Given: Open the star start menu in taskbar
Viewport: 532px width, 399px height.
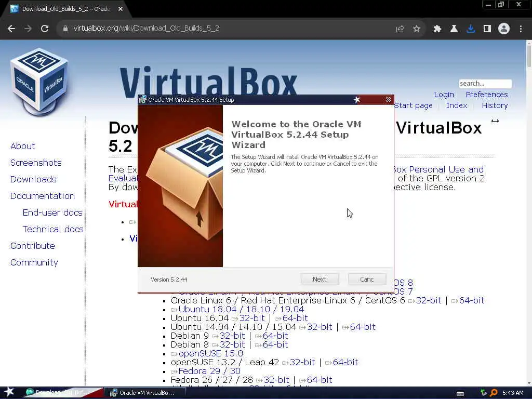Looking at the screenshot, I should click(9, 392).
